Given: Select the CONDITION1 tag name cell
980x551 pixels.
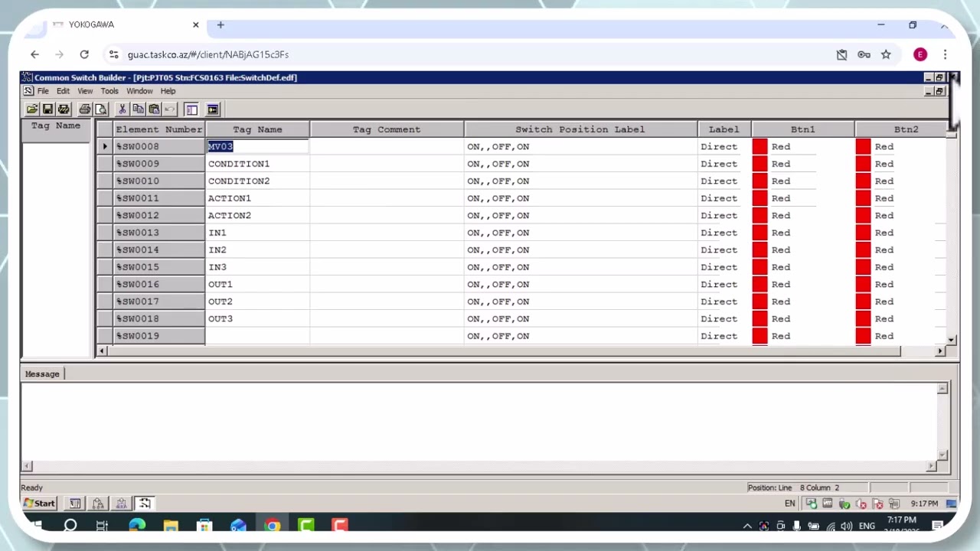Looking at the screenshot, I should (x=257, y=164).
